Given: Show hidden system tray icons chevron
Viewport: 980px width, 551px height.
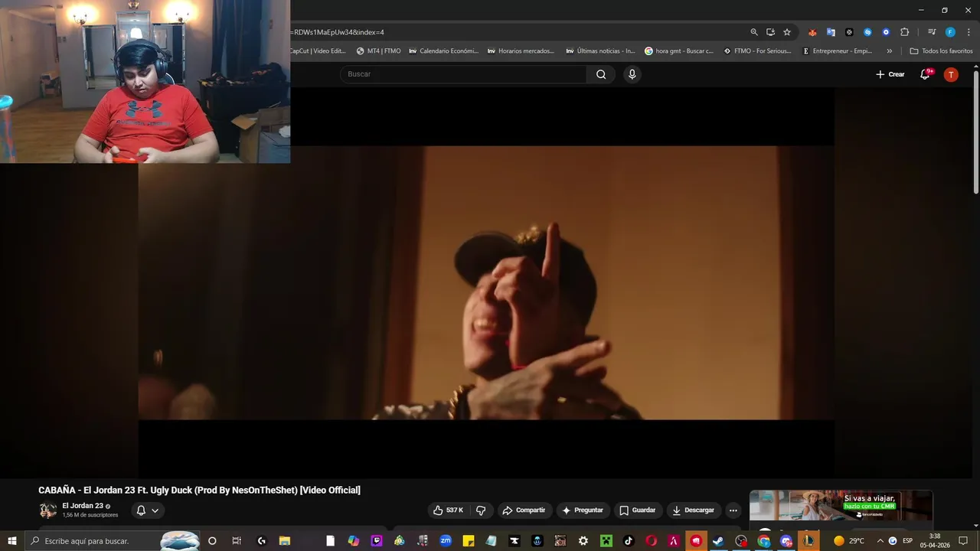Looking at the screenshot, I should (x=880, y=541).
